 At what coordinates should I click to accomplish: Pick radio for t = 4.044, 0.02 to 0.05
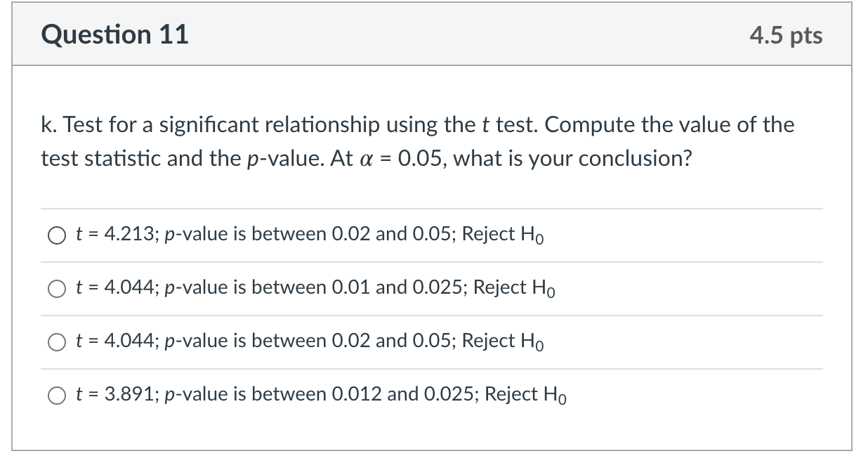[x=57, y=342]
